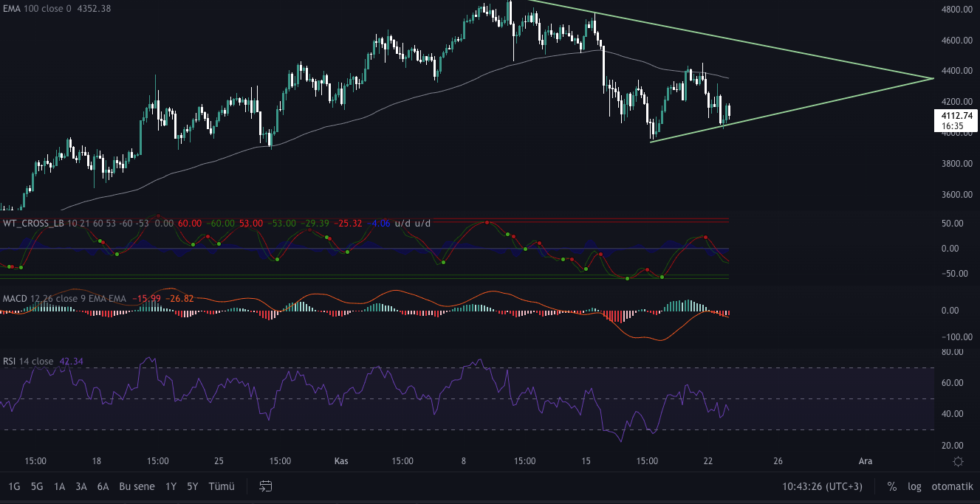Select the 1Y time range

[x=171, y=486]
